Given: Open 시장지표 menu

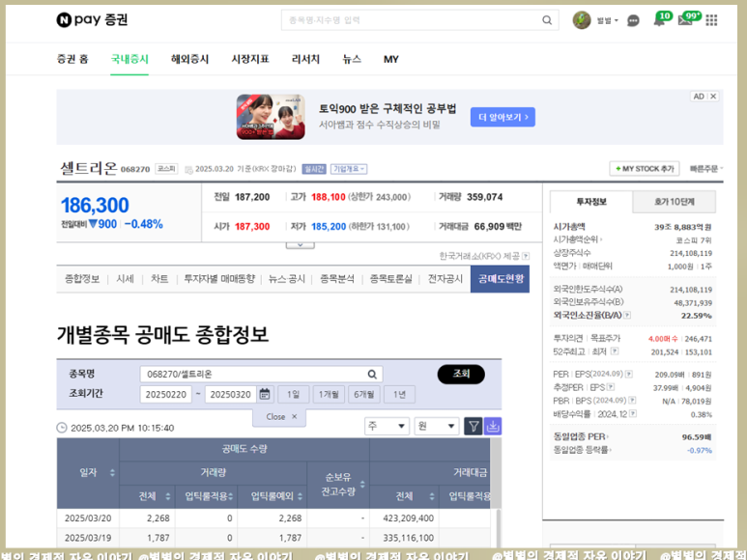Looking at the screenshot, I should pyautogui.click(x=250, y=59).
